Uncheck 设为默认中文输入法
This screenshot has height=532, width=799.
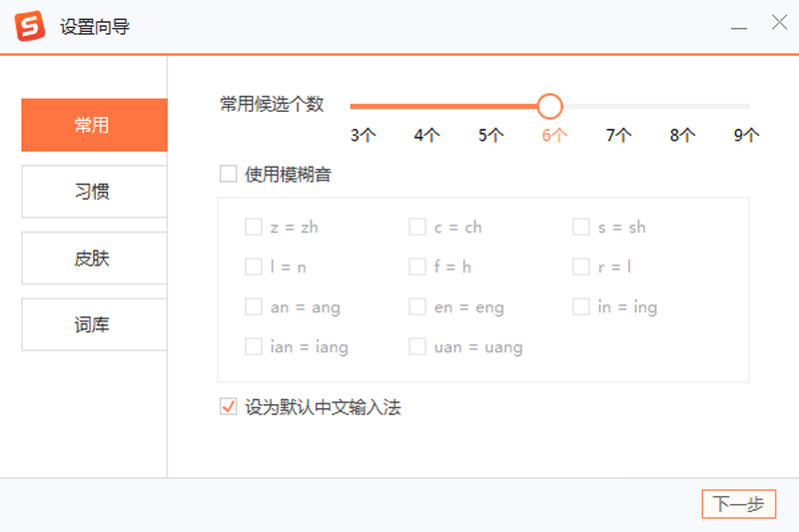(229, 406)
